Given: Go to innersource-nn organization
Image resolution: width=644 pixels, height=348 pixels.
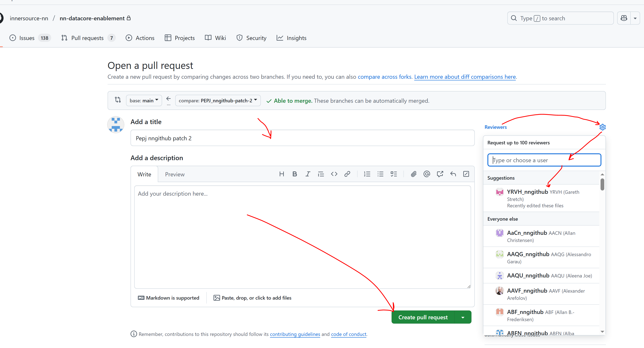Looking at the screenshot, I should 29,18.
